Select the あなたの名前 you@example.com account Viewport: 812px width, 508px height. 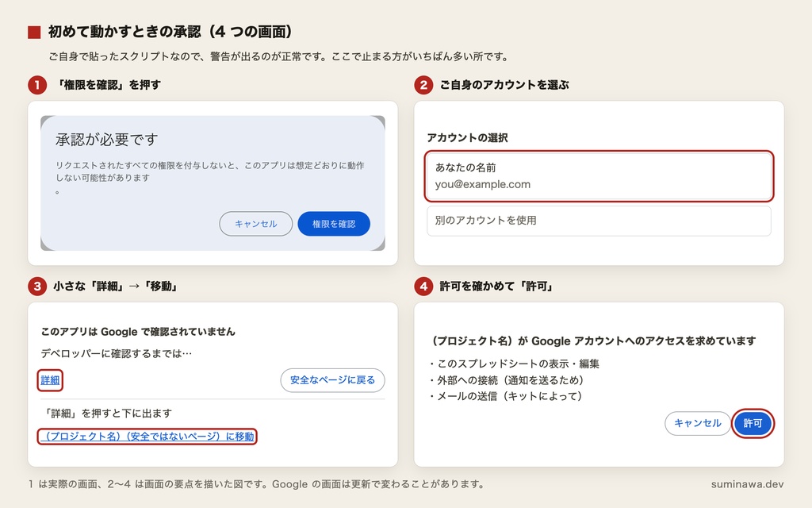[599, 175]
